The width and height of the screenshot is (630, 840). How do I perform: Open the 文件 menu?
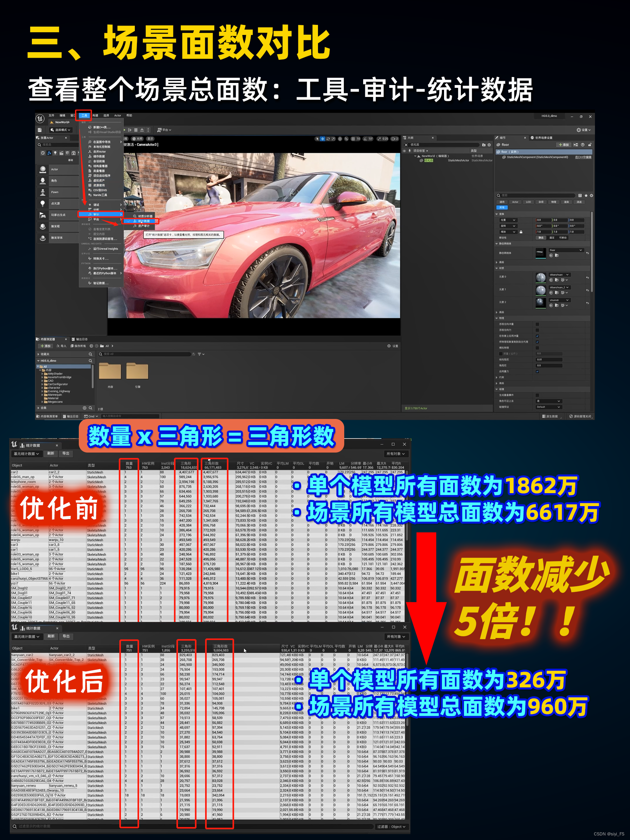click(51, 115)
